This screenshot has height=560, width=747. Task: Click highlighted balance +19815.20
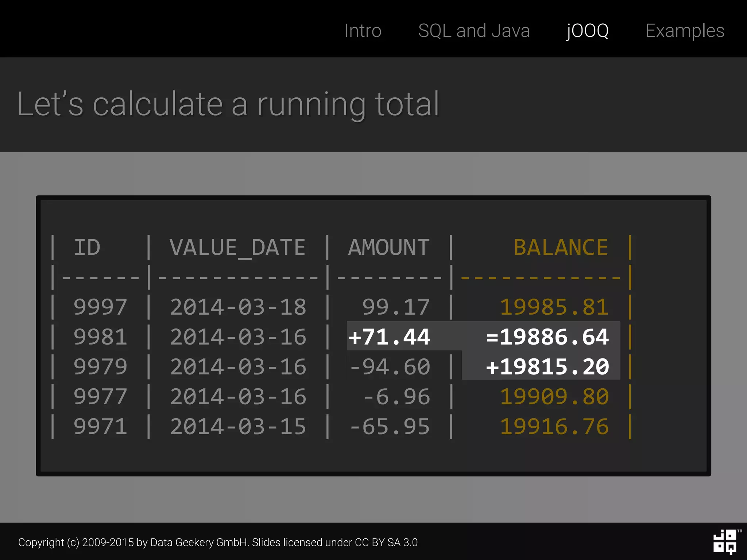[547, 366]
